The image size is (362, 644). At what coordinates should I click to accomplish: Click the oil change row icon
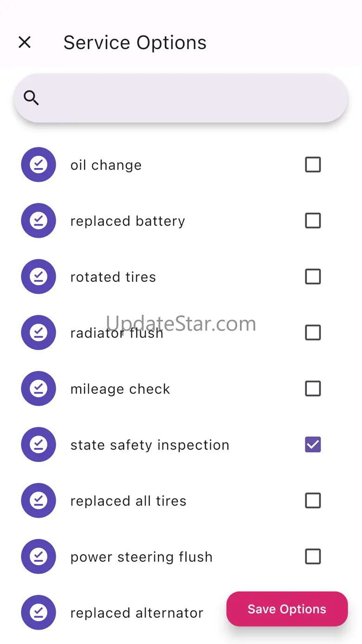39,165
